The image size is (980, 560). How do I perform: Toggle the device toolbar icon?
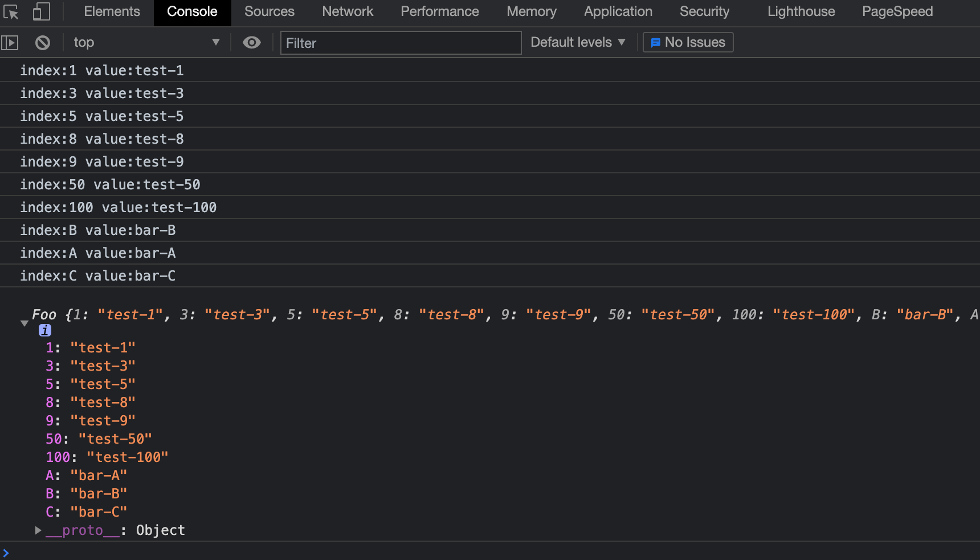[41, 12]
